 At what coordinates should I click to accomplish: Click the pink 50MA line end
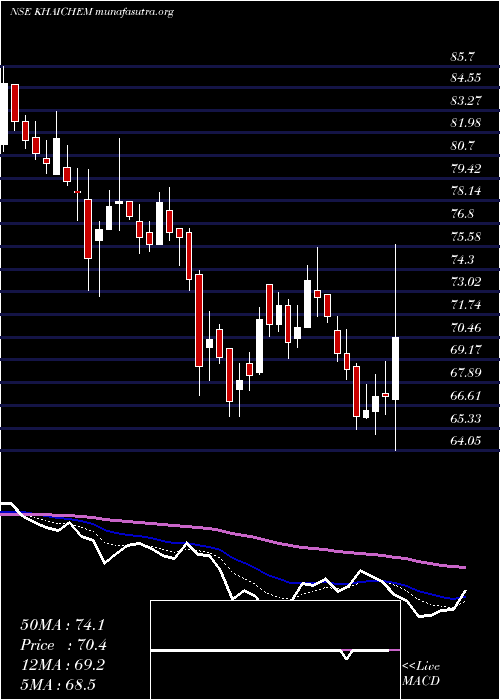pyautogui.click(x=463, y=567)
